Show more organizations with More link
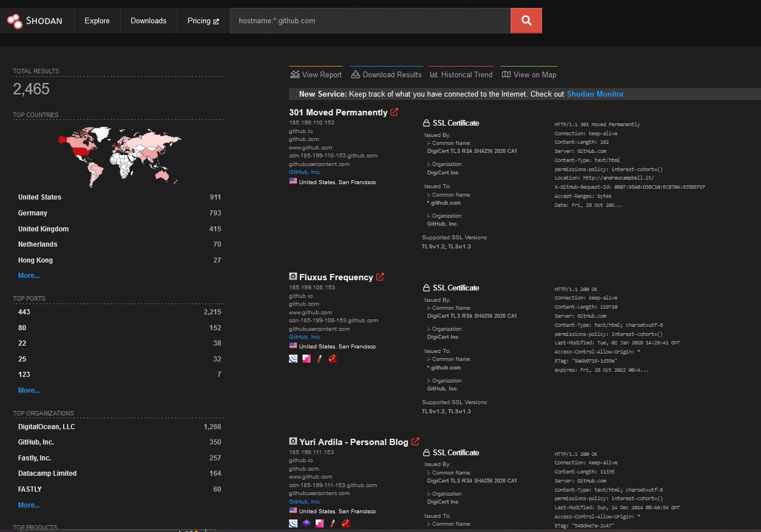 coord(29,505)
